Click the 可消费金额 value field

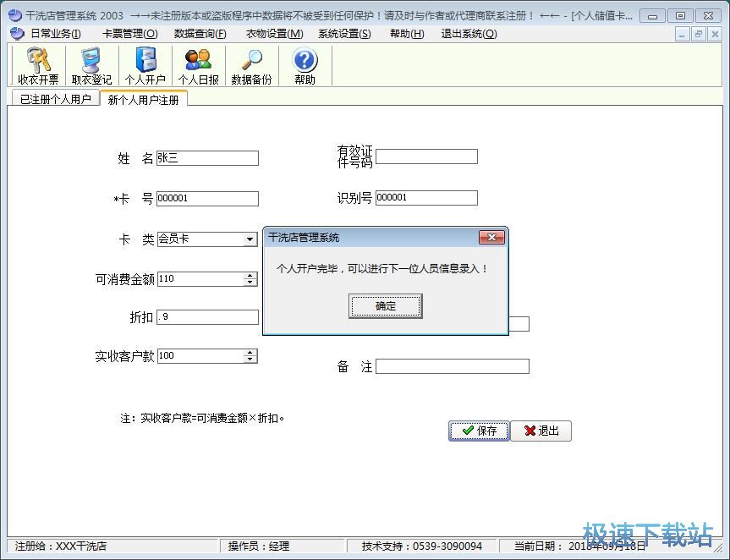click(x=200, y=279)
